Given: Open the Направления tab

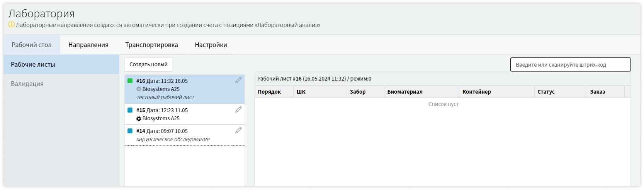Looking at the screenshot, I should (88, 45).
